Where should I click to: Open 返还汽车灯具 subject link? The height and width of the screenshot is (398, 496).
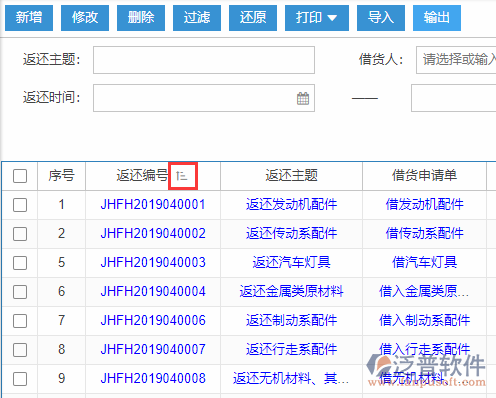click(x=291, y=262)
